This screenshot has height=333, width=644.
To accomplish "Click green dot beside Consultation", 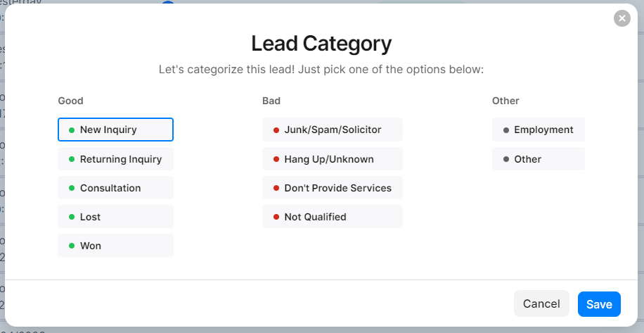I will [x=72, y=189].
